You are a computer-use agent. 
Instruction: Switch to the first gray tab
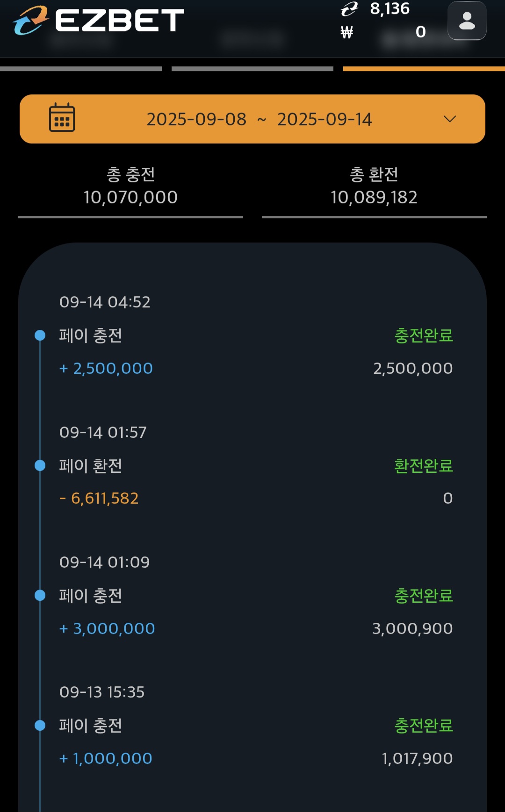(81, 69)
